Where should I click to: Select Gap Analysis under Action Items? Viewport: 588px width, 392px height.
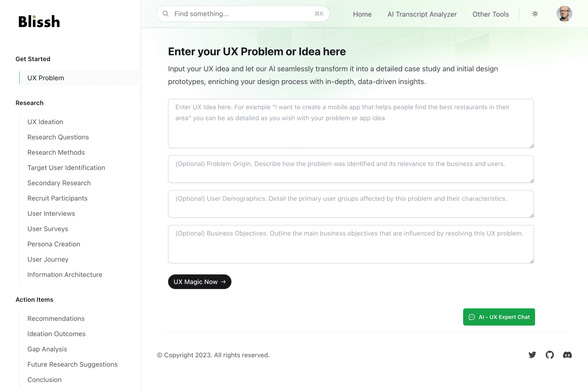click(47, 349)
